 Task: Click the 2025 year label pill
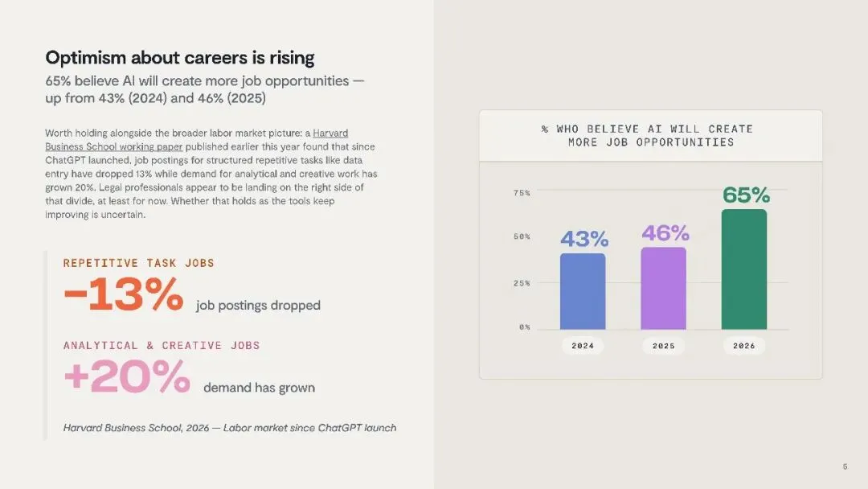(663, 346)
